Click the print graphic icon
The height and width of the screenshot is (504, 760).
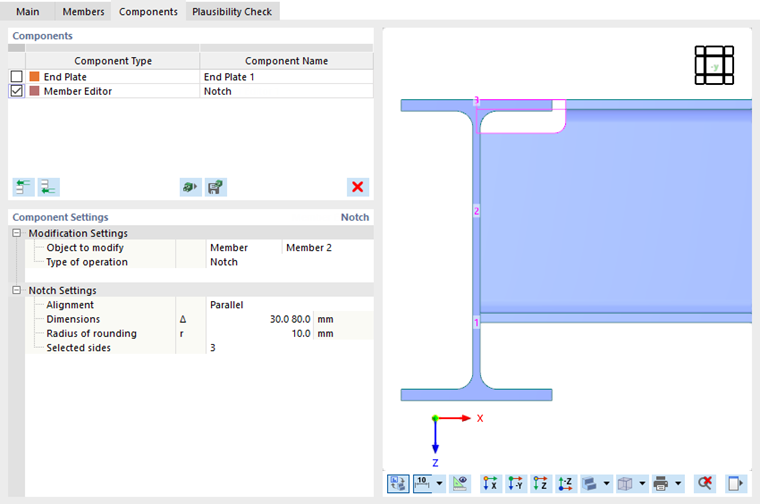661,484
